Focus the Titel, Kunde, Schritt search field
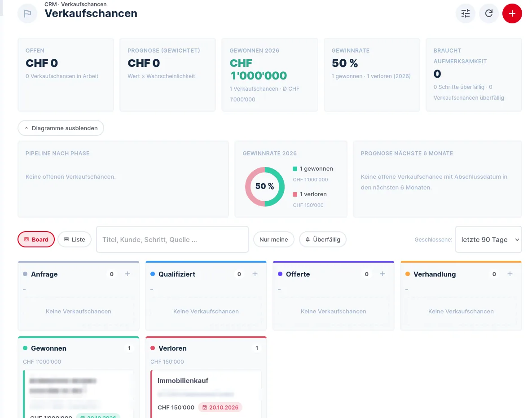 coord(172,240)
